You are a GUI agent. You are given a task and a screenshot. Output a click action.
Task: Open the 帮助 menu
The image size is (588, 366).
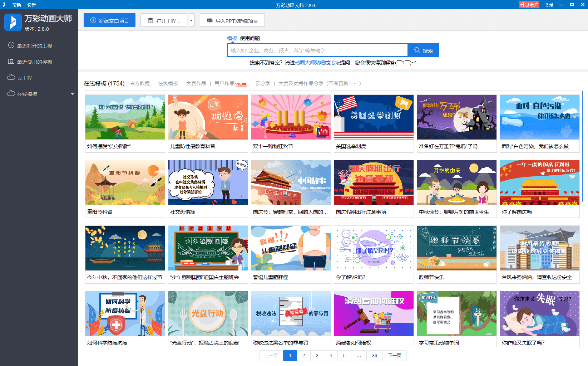16,5
